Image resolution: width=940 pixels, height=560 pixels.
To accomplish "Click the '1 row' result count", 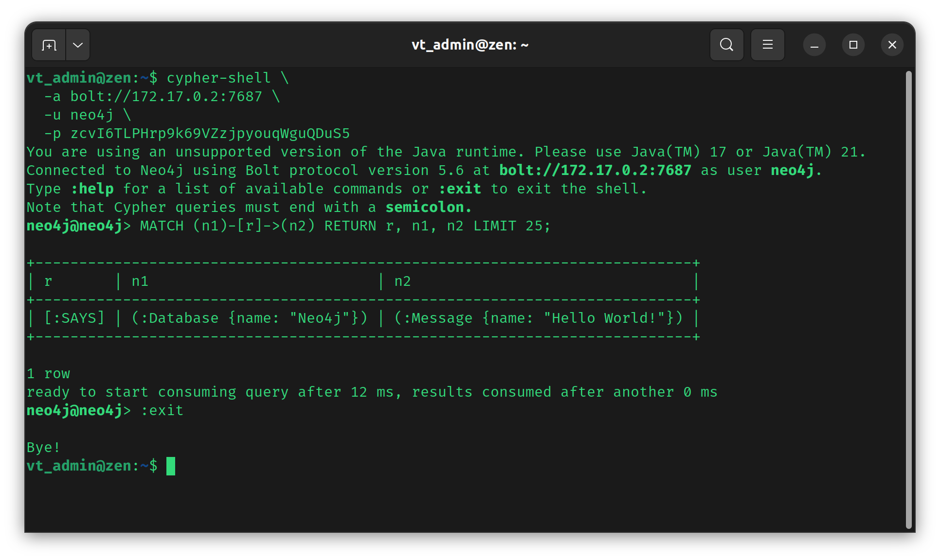I will (48, 373).
